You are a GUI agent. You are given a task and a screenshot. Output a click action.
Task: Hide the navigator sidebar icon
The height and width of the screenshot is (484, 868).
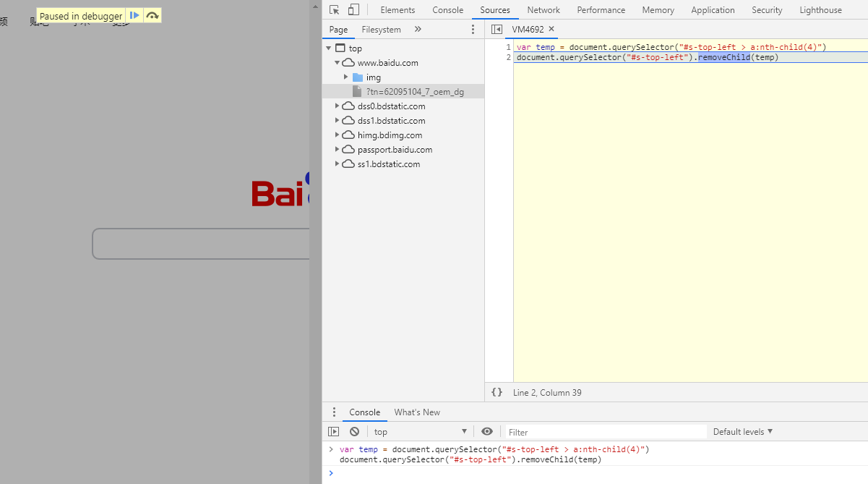coord(497,30)
